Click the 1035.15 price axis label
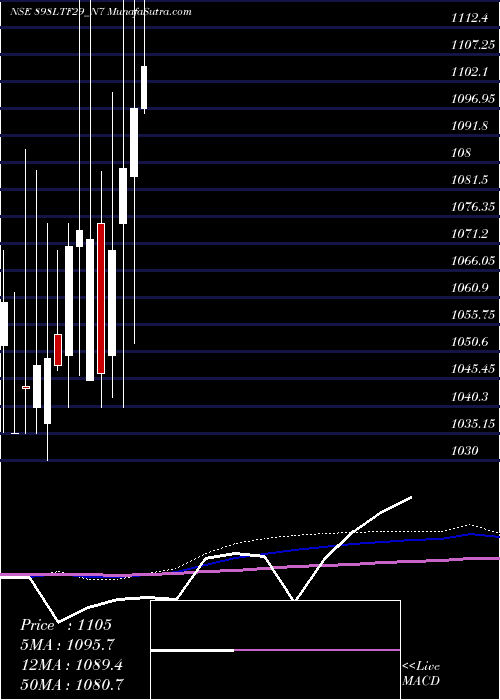 click(473, 423)
